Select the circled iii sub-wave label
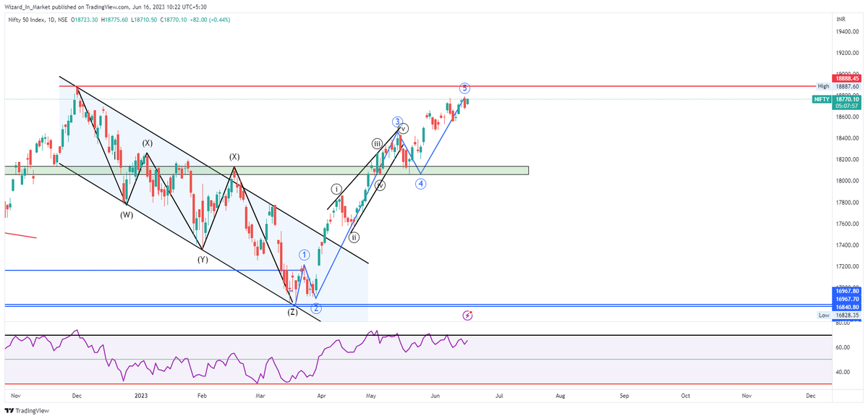Viewport: 868px width, 419px height. 378,143
